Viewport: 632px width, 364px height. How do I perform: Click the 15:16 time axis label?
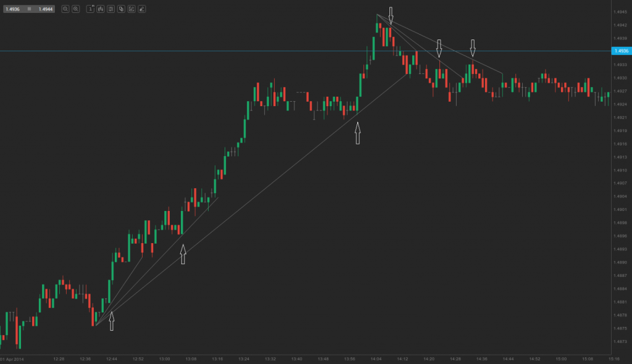(x=614, y=359)
